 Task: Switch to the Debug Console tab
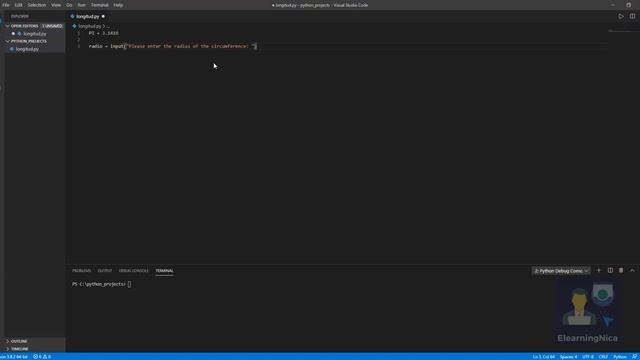[133, 271]
